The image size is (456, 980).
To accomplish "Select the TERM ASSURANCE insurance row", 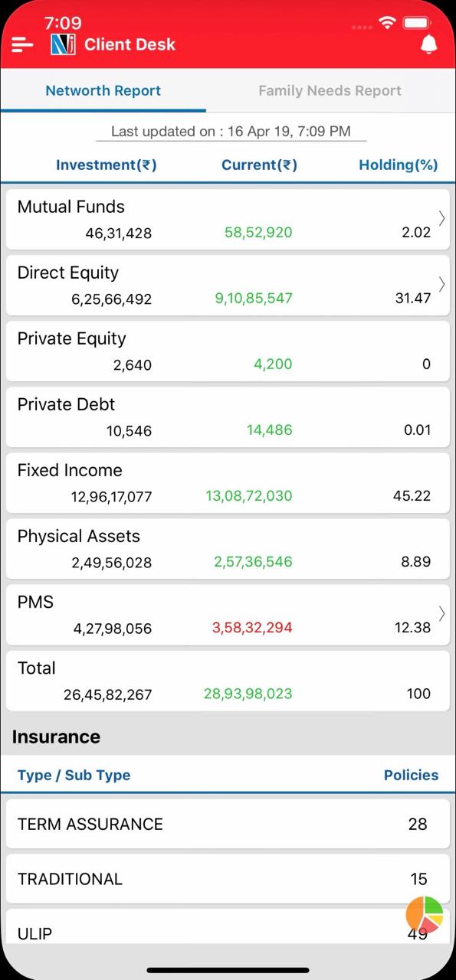I will 228,824.
